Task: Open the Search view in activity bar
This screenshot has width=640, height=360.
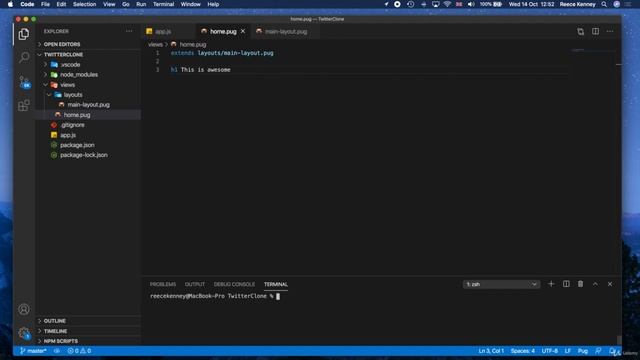Action: 24,58
